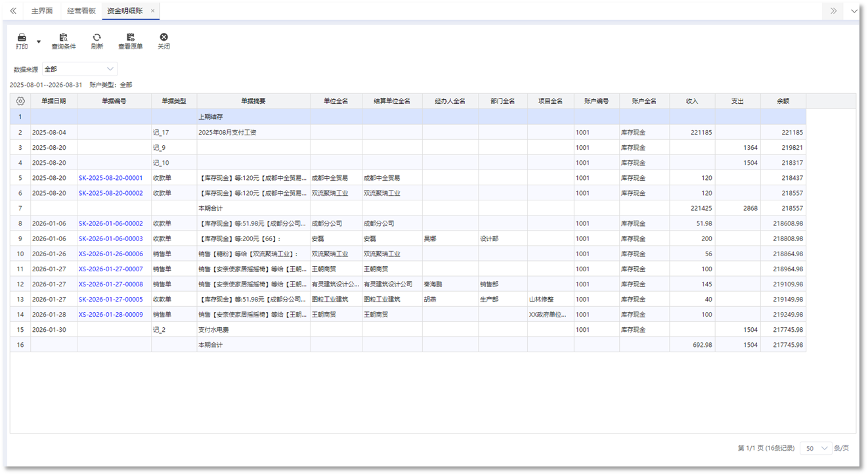Open document link SK-2025-08-20-00001
The height and width of the screenshot is (475, 868).
click(110, 178)
